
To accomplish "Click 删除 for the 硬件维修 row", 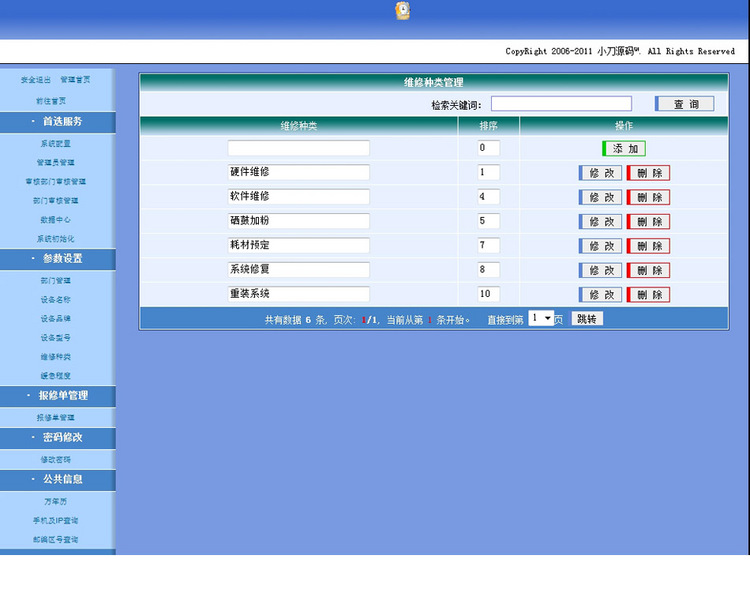I will (648, 173).
